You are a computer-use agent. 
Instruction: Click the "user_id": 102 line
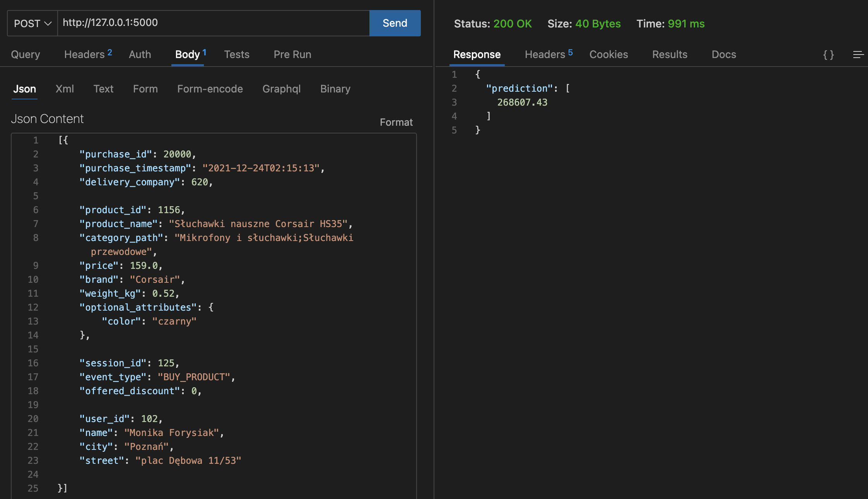click(x=121, y=419)
